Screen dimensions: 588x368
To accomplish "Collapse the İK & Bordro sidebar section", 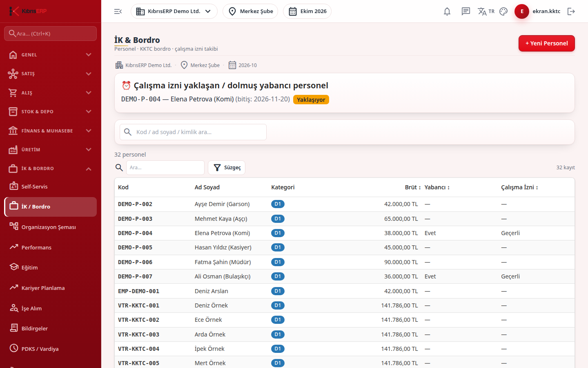I will click(51, 168).
